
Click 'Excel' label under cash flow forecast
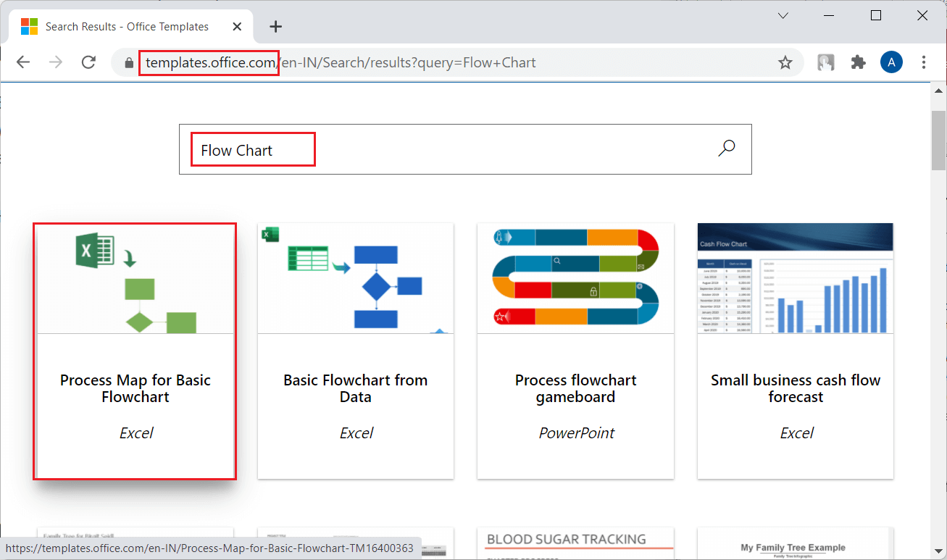797,433
